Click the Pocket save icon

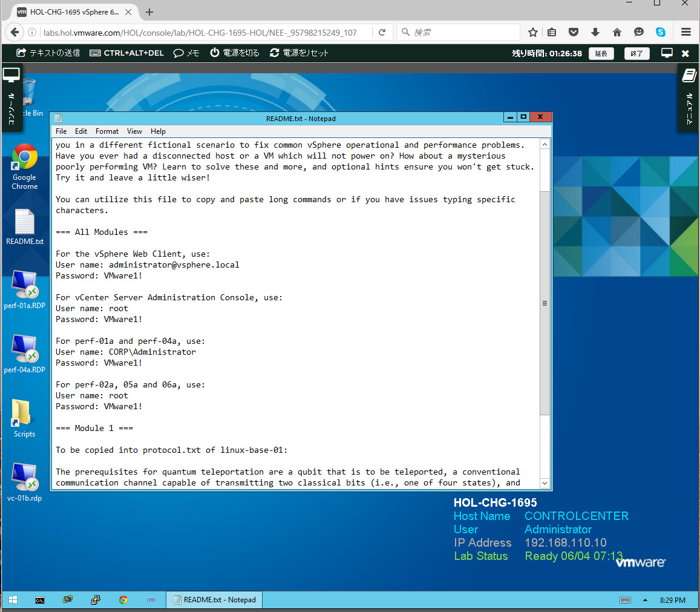point(574,32)
